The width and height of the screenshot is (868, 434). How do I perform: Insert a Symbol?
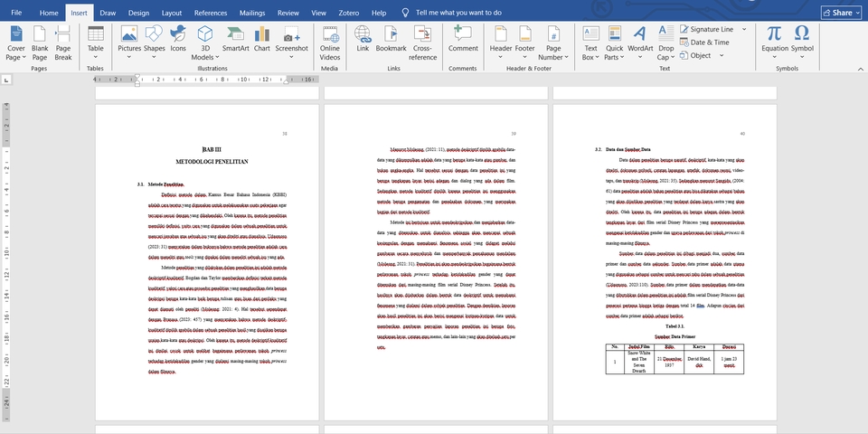tap(802, 43)
